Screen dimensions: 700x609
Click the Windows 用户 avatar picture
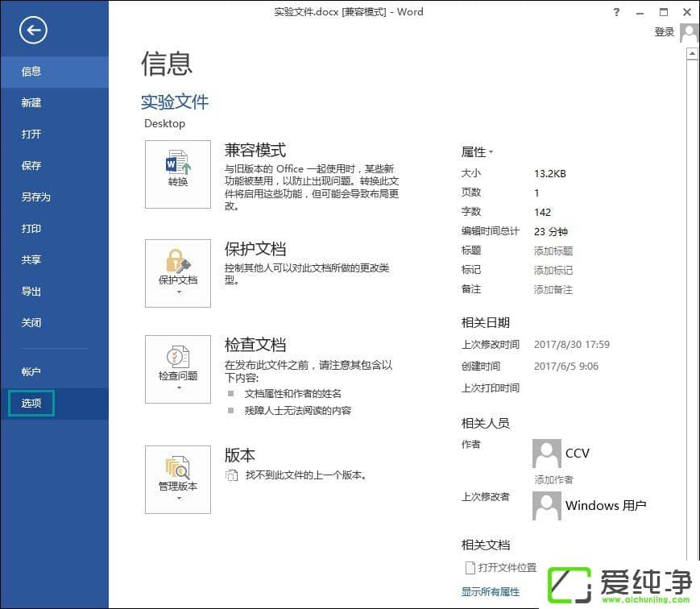547,506
